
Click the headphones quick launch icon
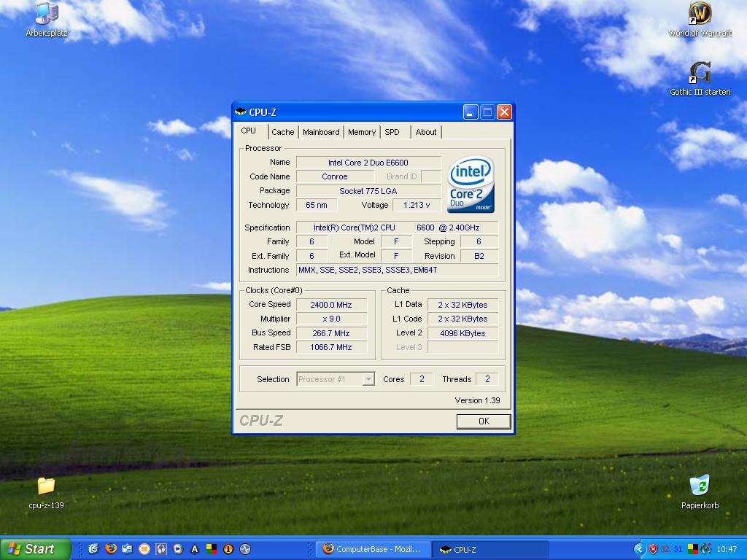(161, 549)
